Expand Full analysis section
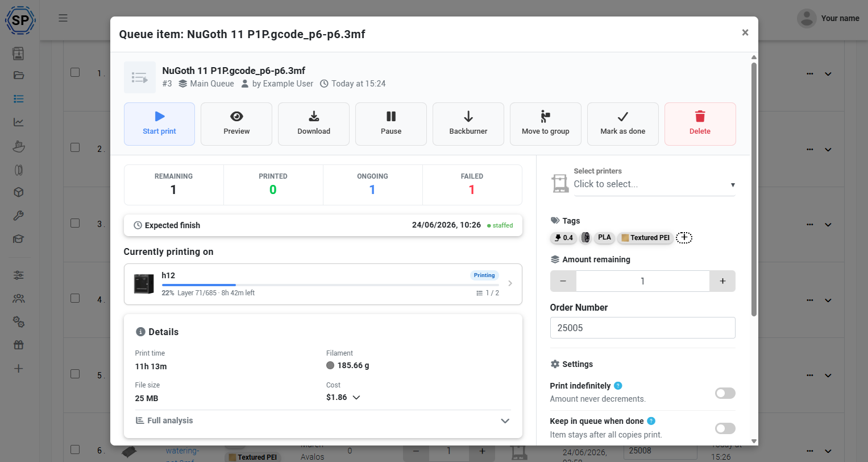The height and width of the screenshot is (462, 868). pos(323,420)
